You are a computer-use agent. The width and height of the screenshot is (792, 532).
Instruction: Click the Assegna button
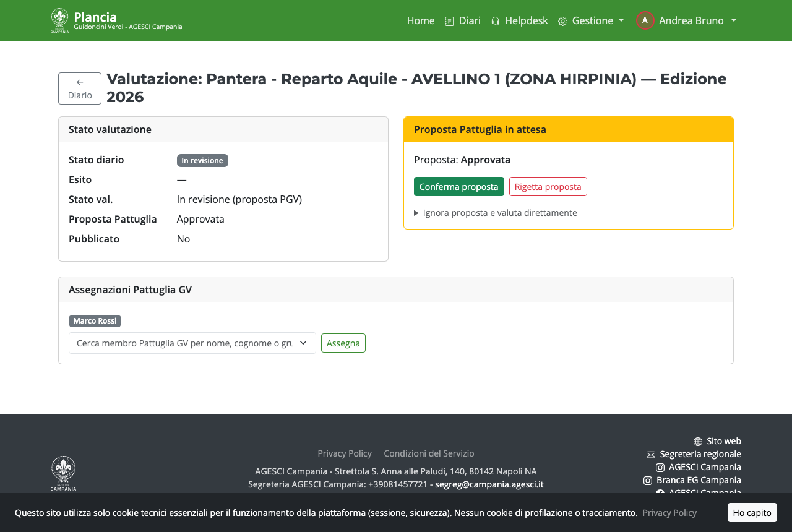click(343, 343)
